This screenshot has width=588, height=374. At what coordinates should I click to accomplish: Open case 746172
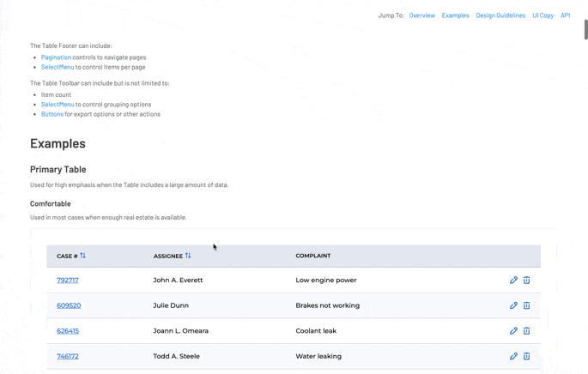tap(68, 356)
